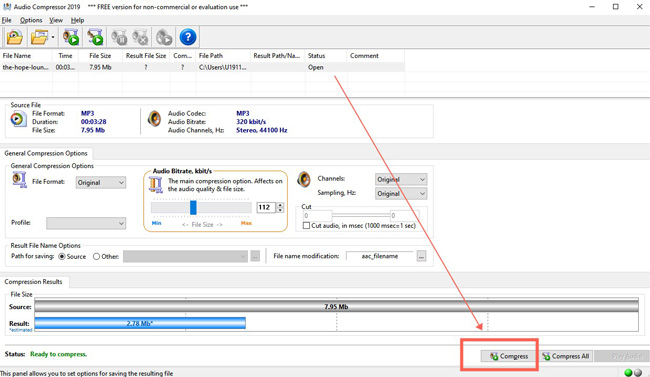The width and height of the screenshot is (650, 377).
Task: Open help via the blue question mark icon
Action: pos(188,37)
